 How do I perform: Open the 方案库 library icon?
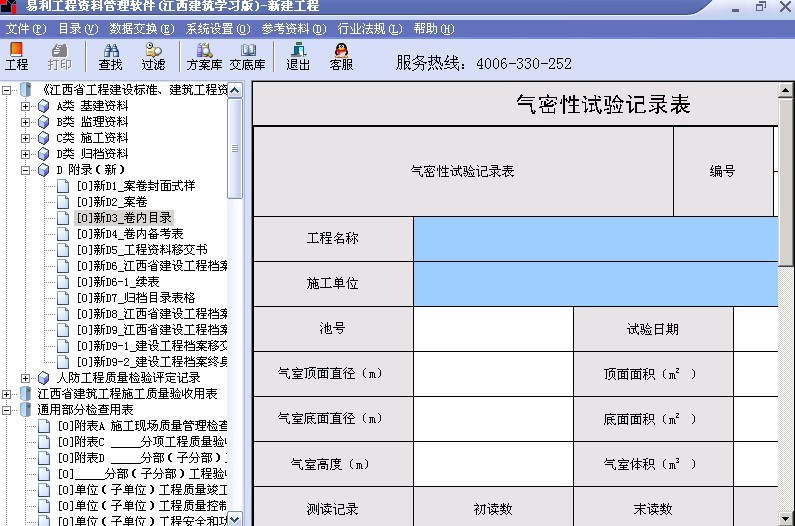point(204,56)
